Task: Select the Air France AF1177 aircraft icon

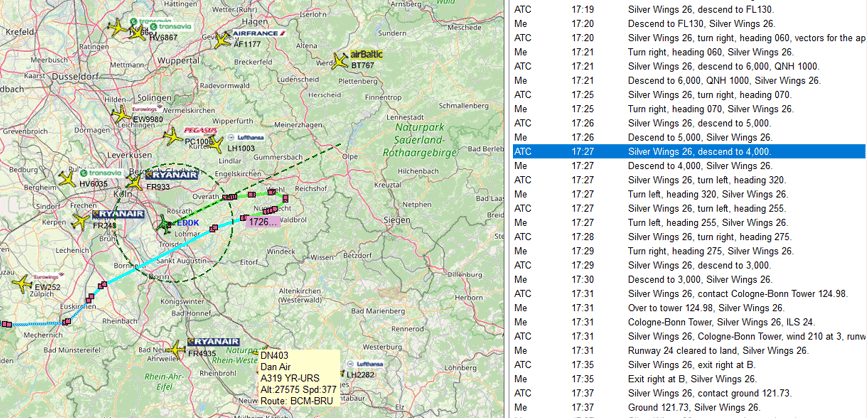Action: pos(222,40)
